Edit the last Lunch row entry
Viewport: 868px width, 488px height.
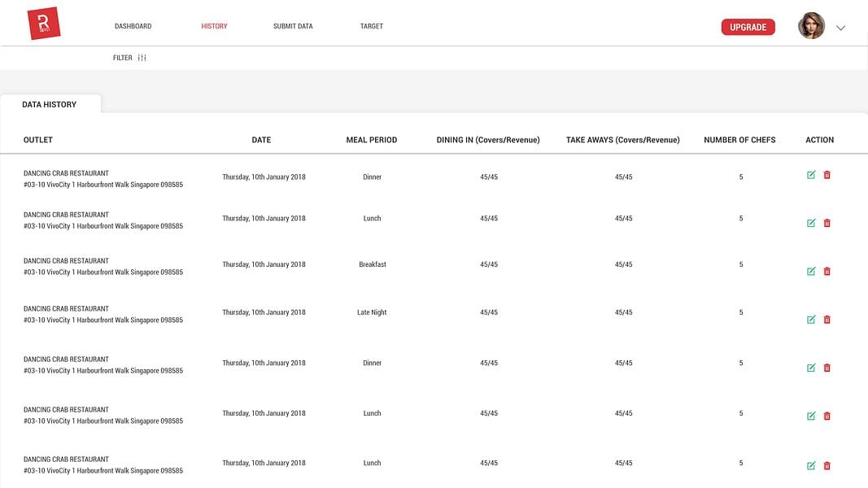pos(811,465)
